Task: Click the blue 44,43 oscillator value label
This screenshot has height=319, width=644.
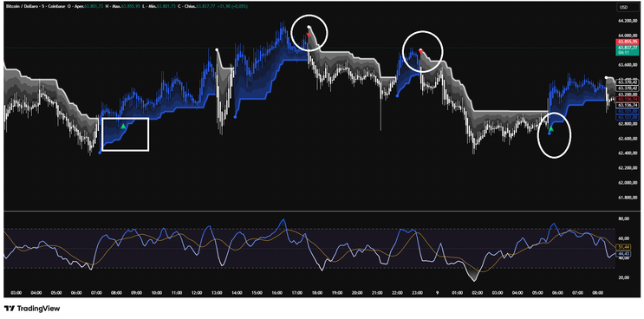Action: pos(624,254)
